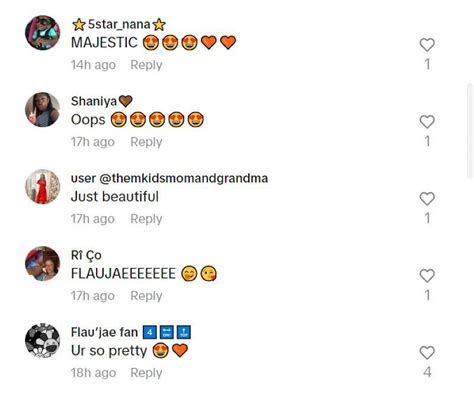Reply to Flau'jae fan's comment

tap(146, 373)
